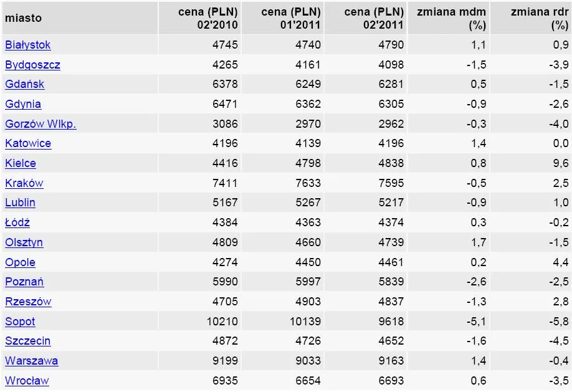Follow the Gdynia link

23,104
